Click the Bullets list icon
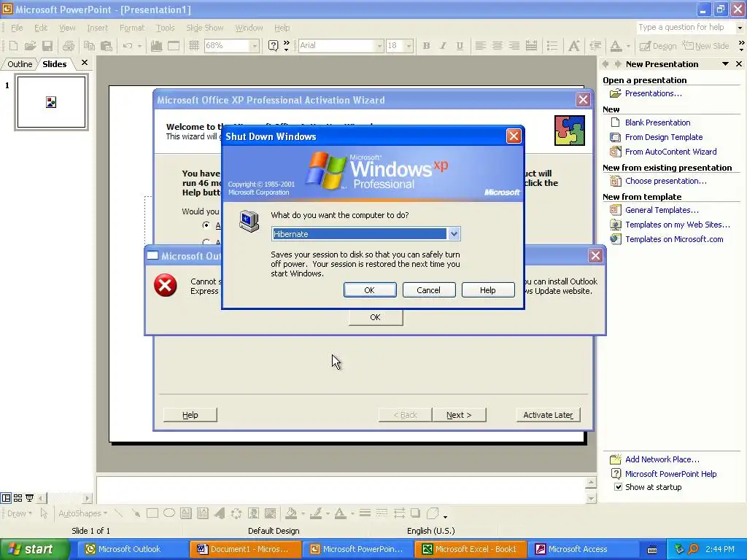 552,46
